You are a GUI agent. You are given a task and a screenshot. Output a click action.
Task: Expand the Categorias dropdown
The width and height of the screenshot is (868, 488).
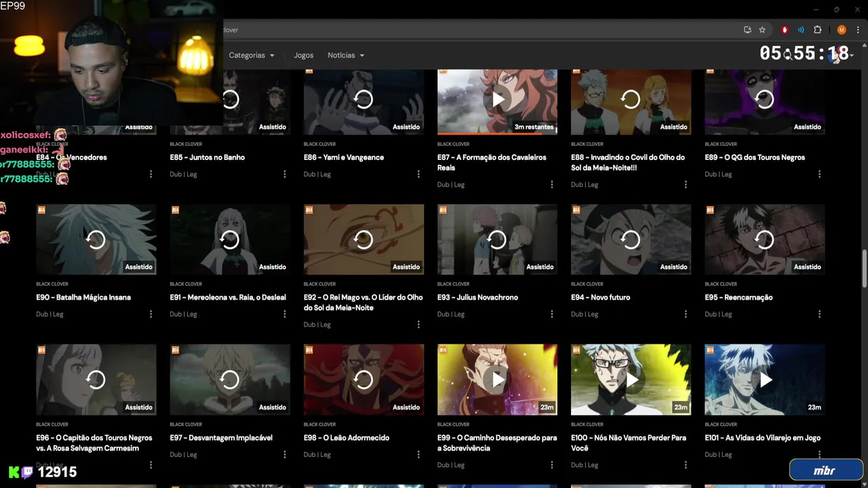pyautogui.click(x=252, y=56)
